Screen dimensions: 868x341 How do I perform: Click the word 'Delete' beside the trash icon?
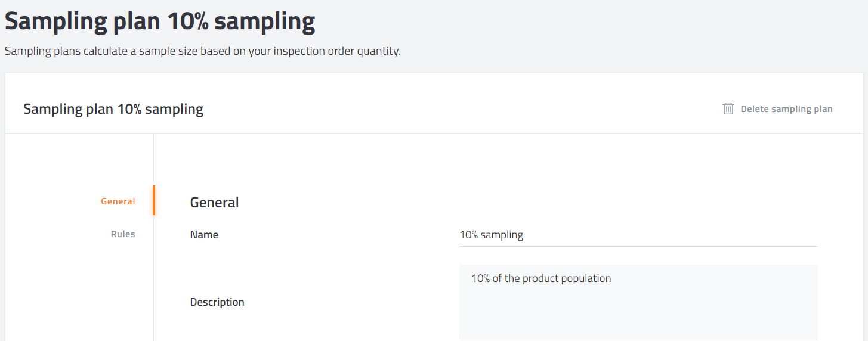755,109
